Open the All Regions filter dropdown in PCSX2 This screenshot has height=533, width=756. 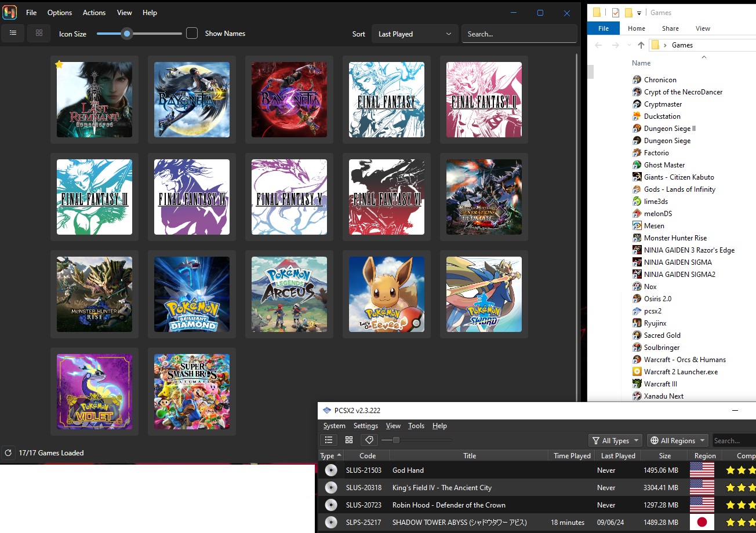(x=678, y=440)
